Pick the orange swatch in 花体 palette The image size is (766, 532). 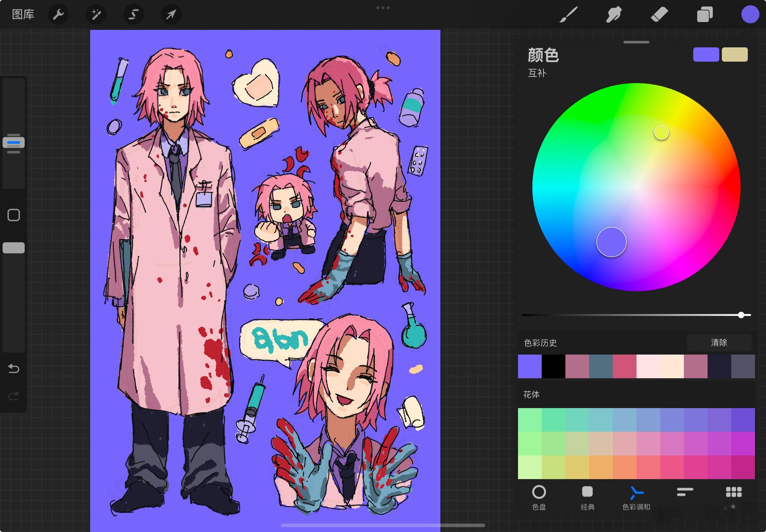click(600, 467)
